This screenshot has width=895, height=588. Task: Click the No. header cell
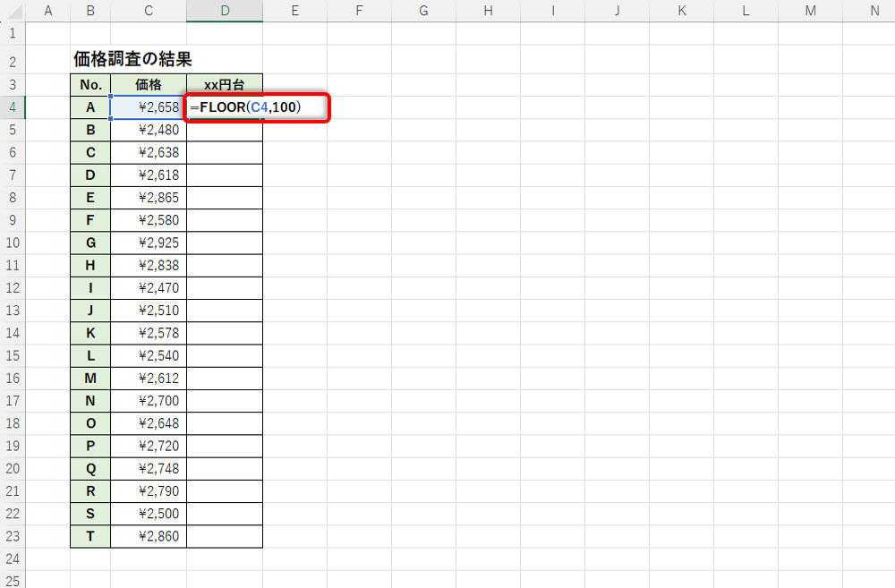tap(90, 84)
